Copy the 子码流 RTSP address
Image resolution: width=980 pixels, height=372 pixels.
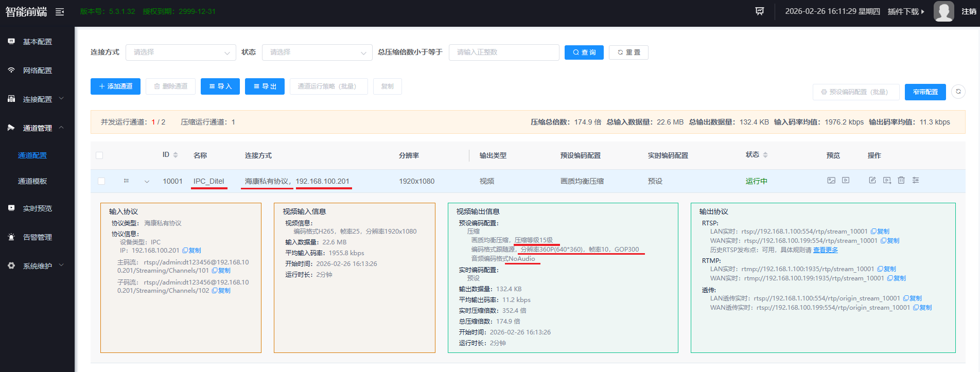[221, 291]
